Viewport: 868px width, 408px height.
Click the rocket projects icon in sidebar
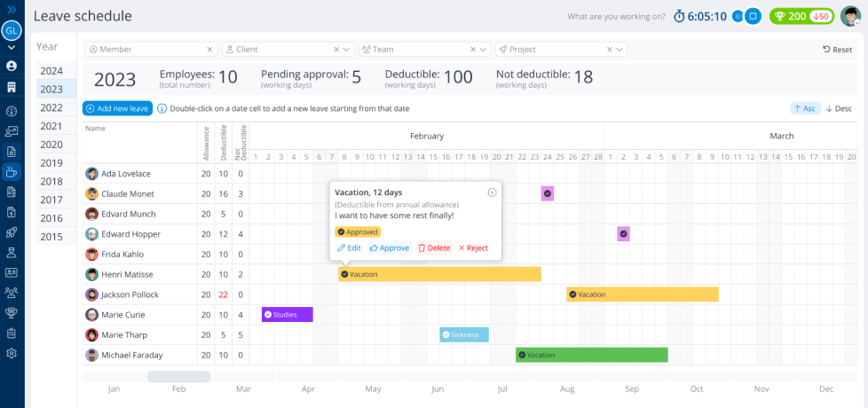12,232
